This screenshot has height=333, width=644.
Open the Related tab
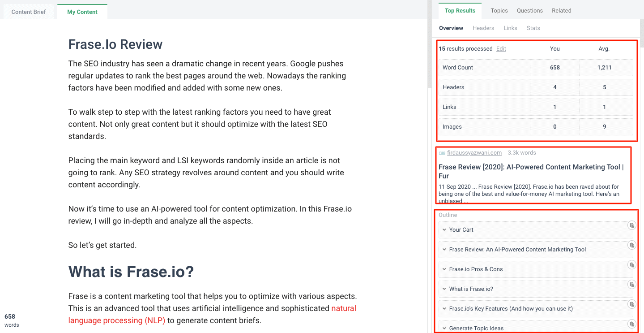click(x=562, y=10)
